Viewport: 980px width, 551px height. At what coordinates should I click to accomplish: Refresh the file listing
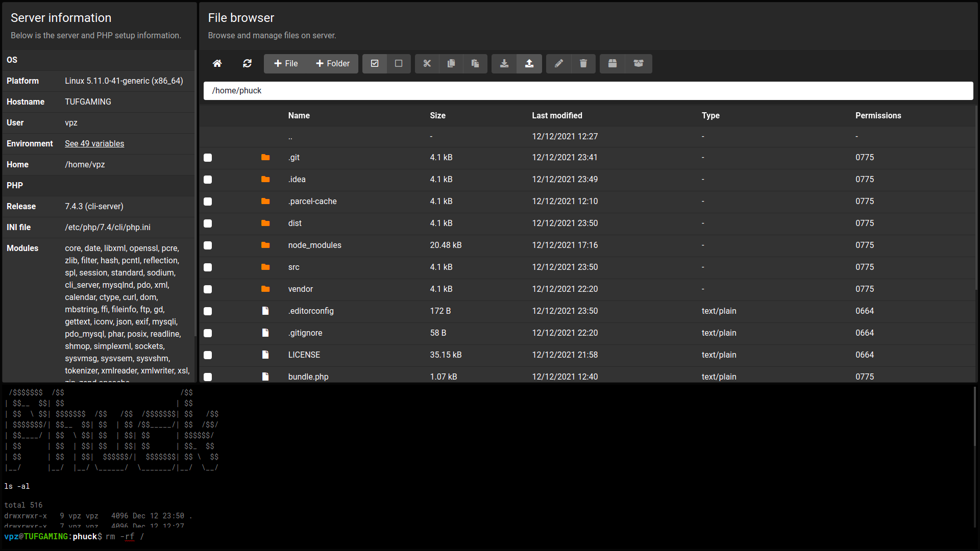(247, 63)
